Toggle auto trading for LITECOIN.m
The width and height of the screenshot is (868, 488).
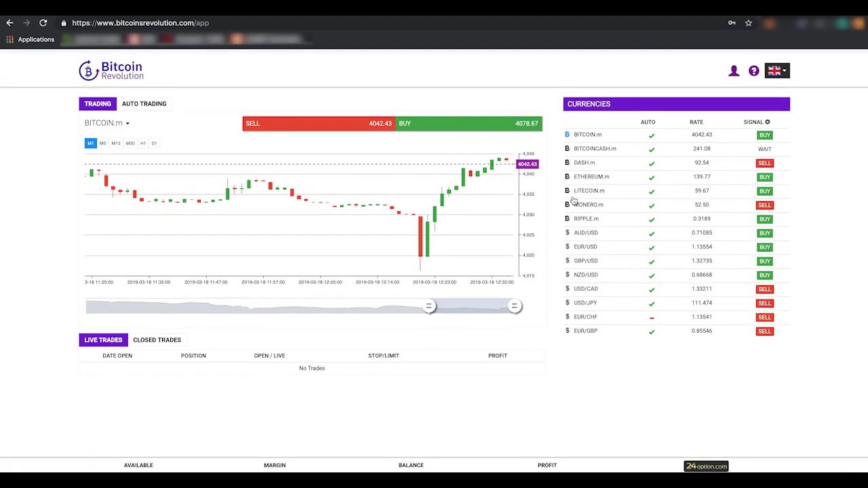tap(652, 191)
